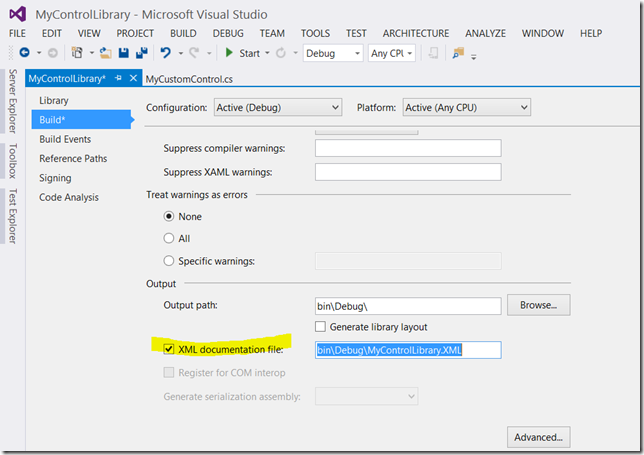Click the refresh/restart circular arrow icon

(281, 53)
